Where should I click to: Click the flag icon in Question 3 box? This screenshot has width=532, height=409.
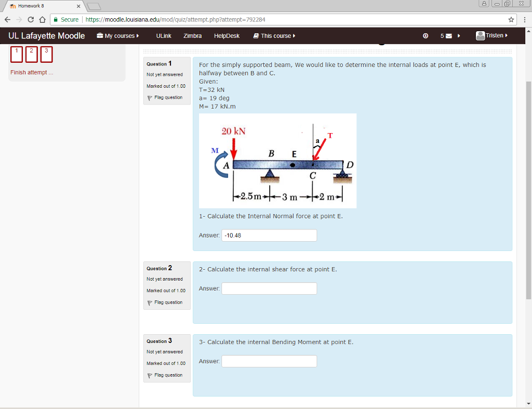(150, 375)
